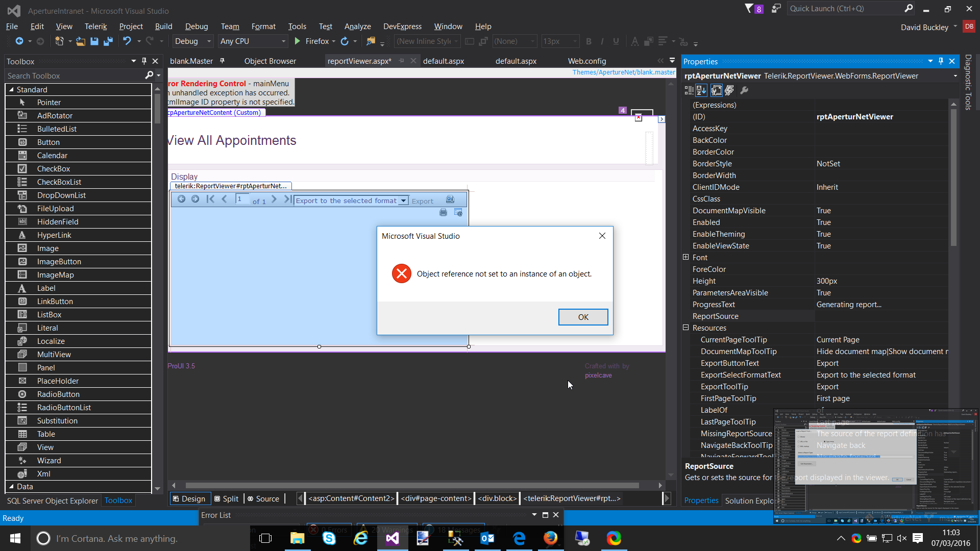
Task: Open the Telerik menu
Action: [x=95, y=27]
